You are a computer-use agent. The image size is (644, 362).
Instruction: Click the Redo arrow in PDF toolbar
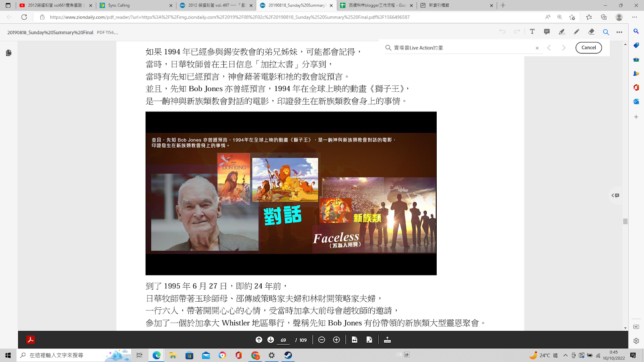tap(517, 32)
